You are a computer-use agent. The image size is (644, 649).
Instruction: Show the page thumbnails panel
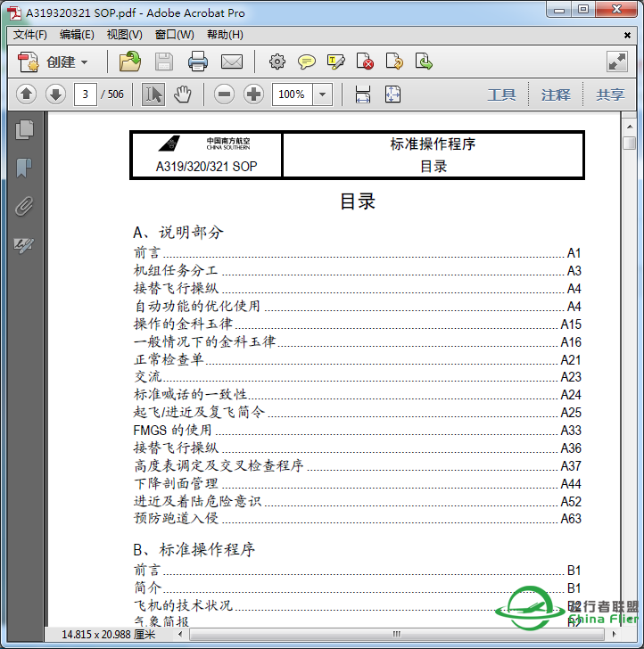coord(24,130)
